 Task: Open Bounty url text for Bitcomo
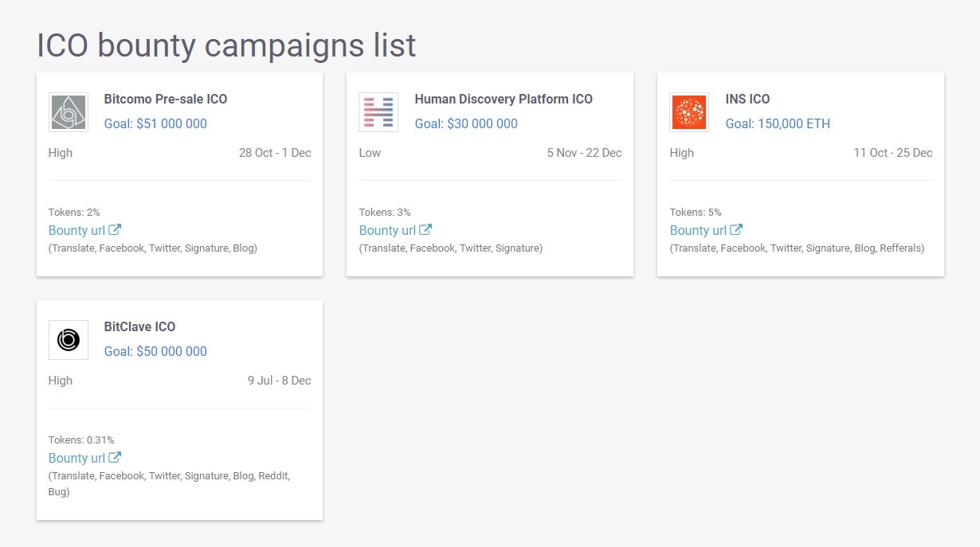point(76,231)
